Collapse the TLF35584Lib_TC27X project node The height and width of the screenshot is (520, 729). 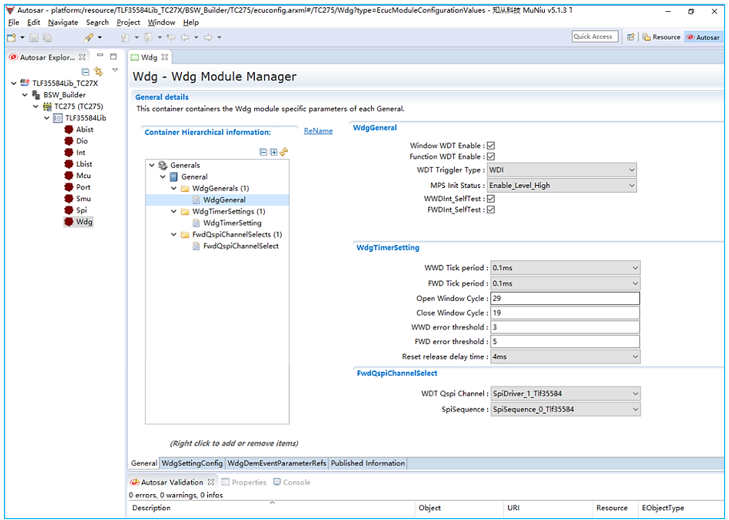tap(13, 83)
